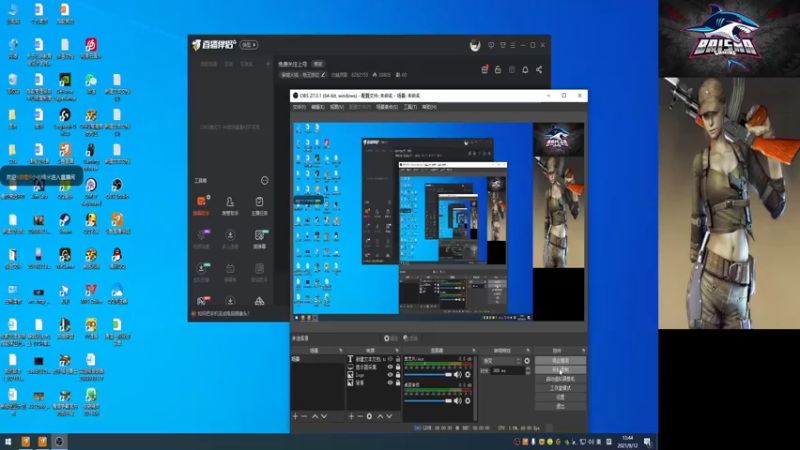The width and height of the screenshot is (800, 450).
Task: Click the Start Recording button in OBS controls
Action: 560,369
